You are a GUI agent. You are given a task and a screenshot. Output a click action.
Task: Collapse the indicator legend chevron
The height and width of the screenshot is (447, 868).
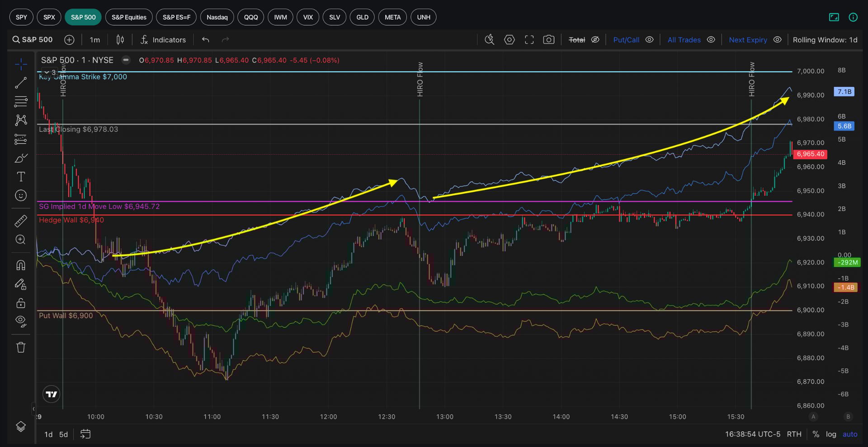[x=47, y=72]
